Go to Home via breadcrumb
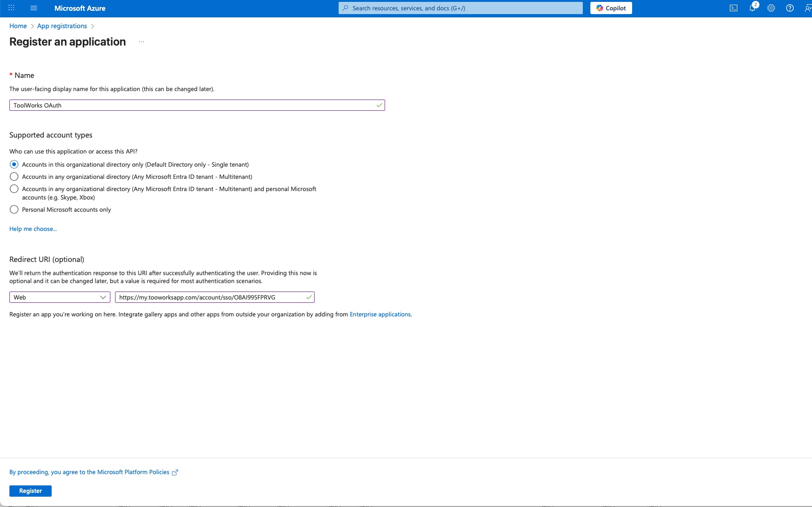The height and width of the screenshot is (507, 812). click(x=18, y=26)
